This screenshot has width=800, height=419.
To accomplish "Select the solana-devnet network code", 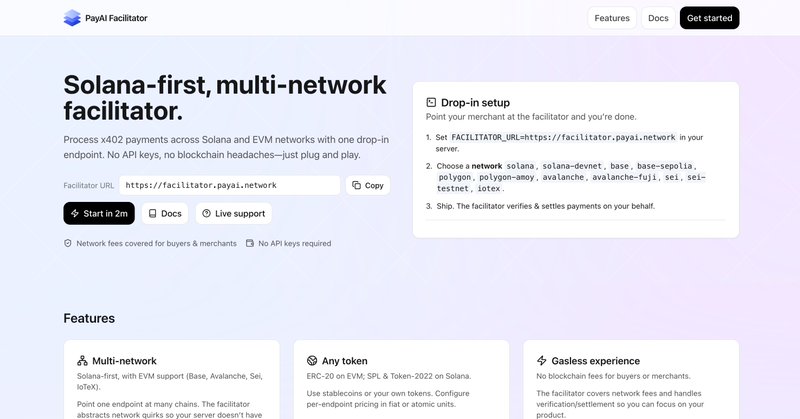I will coord(572,166).
